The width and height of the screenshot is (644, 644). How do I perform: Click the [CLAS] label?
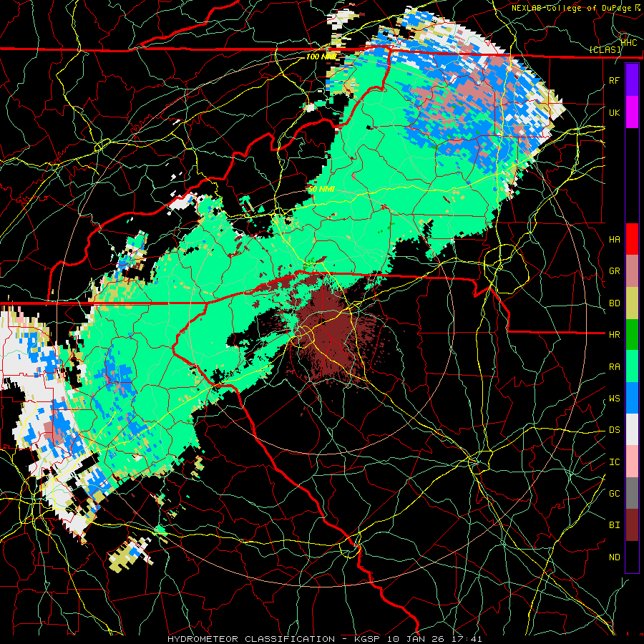coord(605,50)
